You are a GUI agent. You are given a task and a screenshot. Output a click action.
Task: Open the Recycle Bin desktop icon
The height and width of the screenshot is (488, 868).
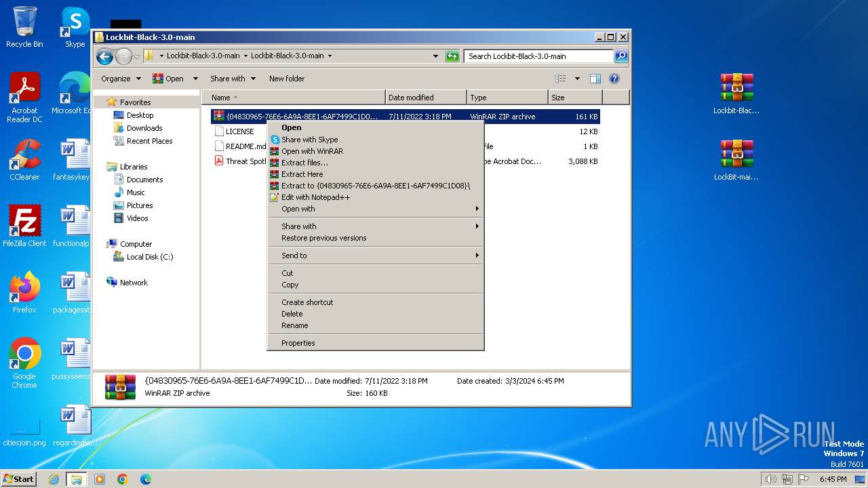pyautogui.click(x=24, y=27)
